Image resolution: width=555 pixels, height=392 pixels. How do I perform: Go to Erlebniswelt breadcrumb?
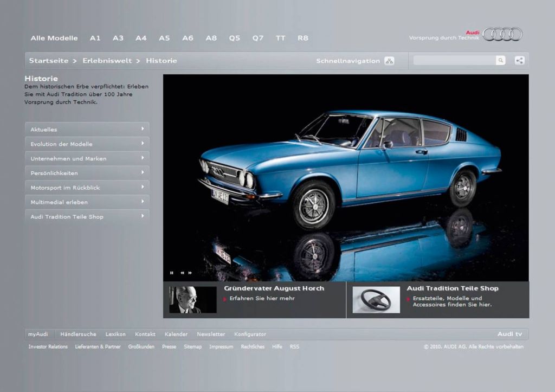pos(107,61)
